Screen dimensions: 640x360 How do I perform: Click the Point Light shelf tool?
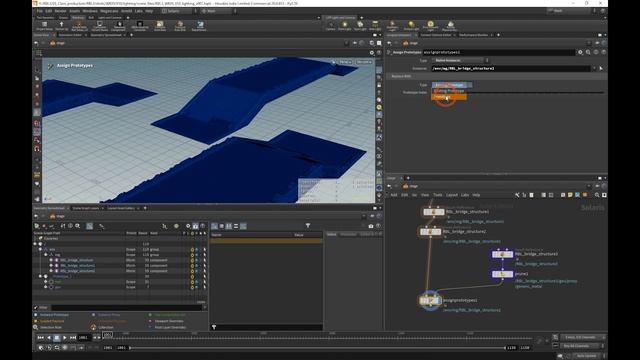[x=344, y=25]
